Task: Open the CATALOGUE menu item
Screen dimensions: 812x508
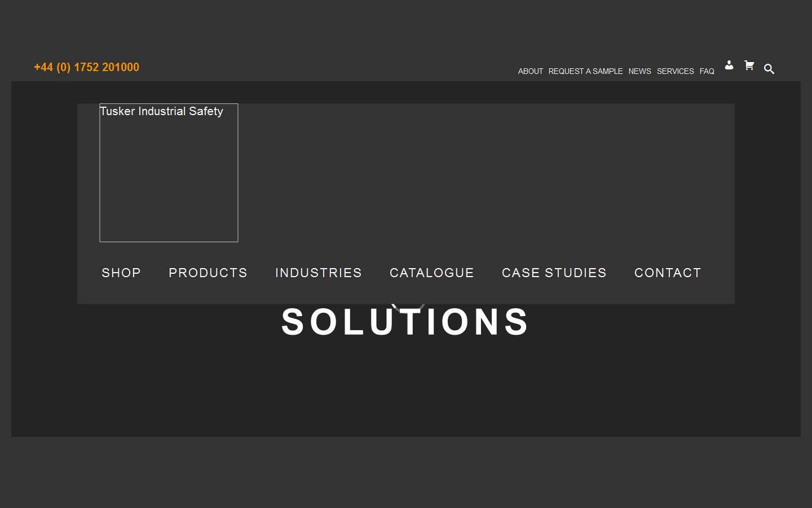Action: [432, 273]
